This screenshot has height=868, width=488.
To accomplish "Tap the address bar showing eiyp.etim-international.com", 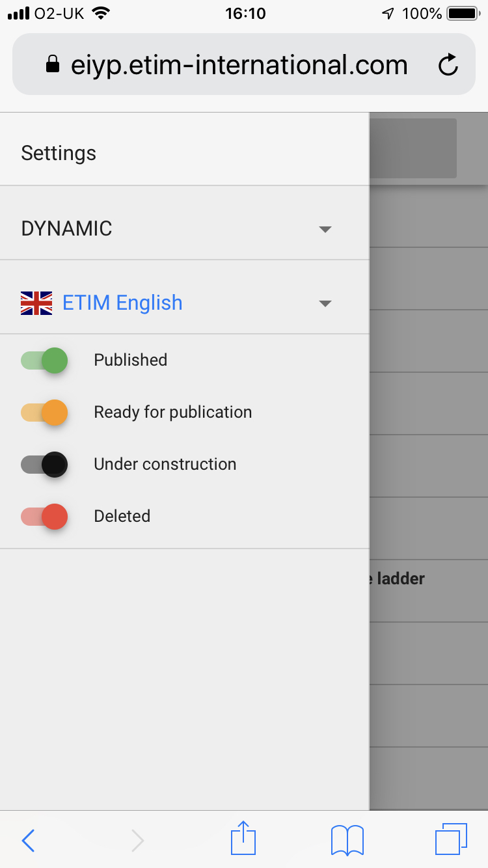I will pyautogui.click(x=239, y=64).
